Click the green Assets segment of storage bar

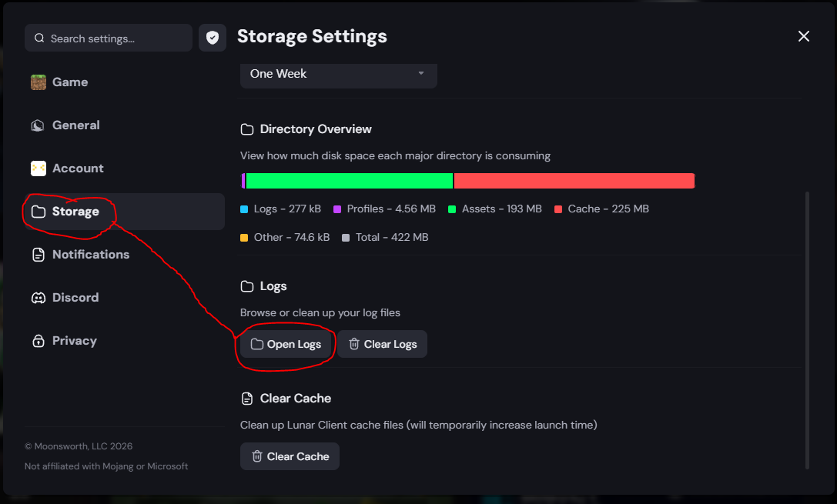pos(349,181)
